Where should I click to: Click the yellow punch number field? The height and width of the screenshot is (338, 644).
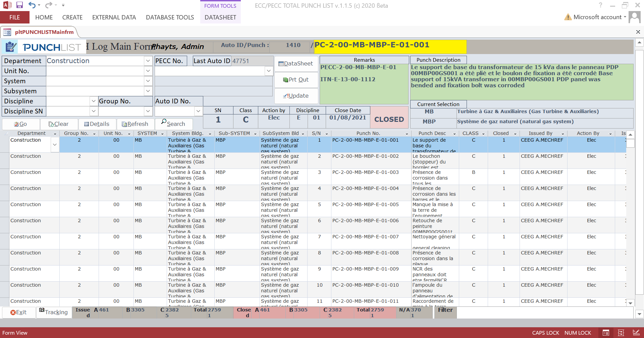coord(390,47)
